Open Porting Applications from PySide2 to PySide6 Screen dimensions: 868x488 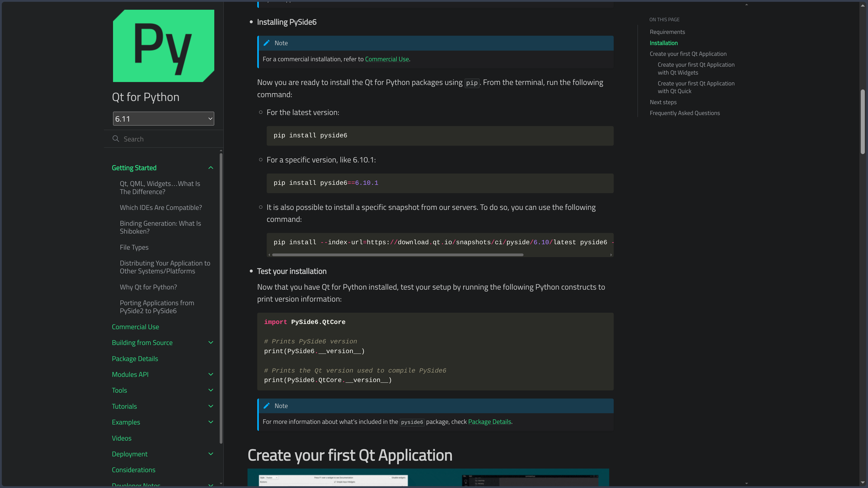pyautogui.click(x=157, y=307)
